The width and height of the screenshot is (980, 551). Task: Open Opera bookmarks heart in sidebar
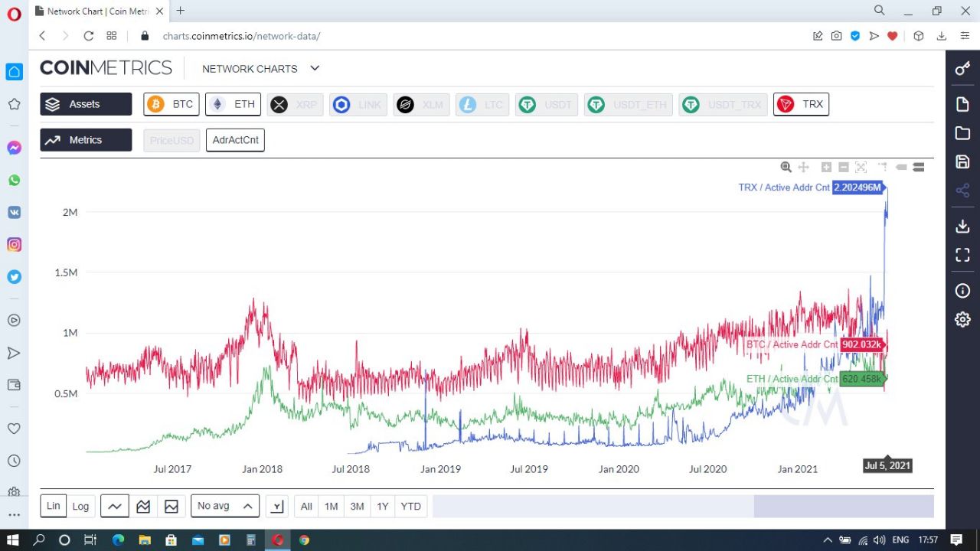pyautogui.click(x=14, y=429)
